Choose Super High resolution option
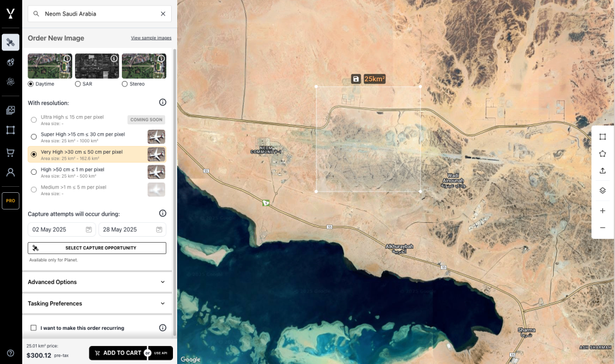Image resolution: width=615 pixels, height=364 pixels. click(34, 137)
